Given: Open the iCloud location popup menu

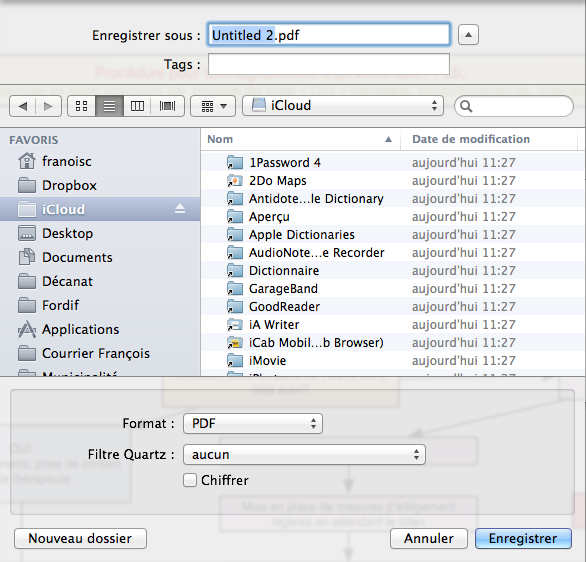Looking at the screenshot, I should coord(343,106).
